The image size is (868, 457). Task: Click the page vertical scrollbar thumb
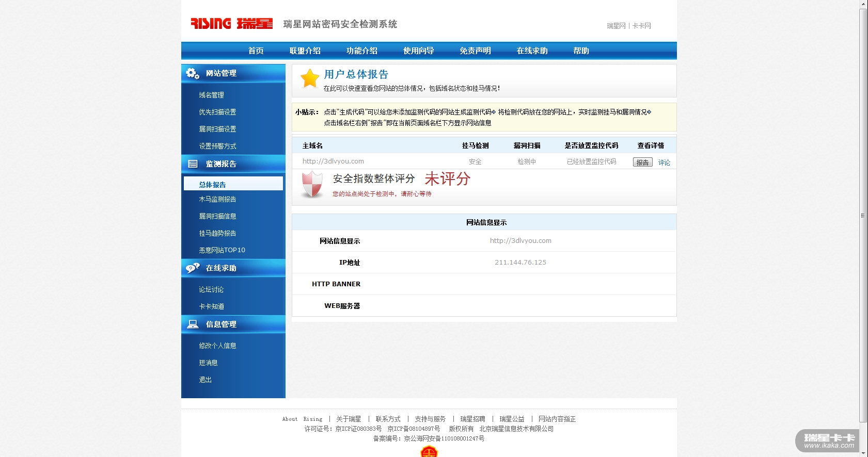[863, 216]
